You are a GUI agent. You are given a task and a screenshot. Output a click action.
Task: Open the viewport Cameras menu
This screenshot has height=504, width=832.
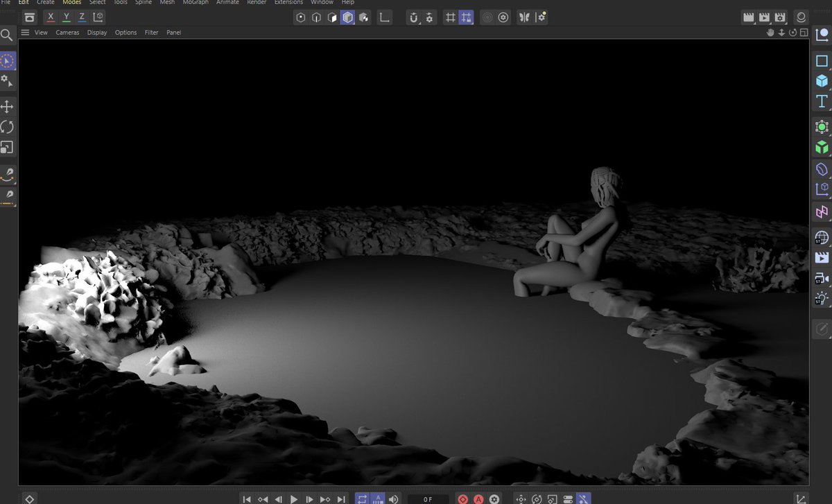pyautogui.click(x=67, y=33)
